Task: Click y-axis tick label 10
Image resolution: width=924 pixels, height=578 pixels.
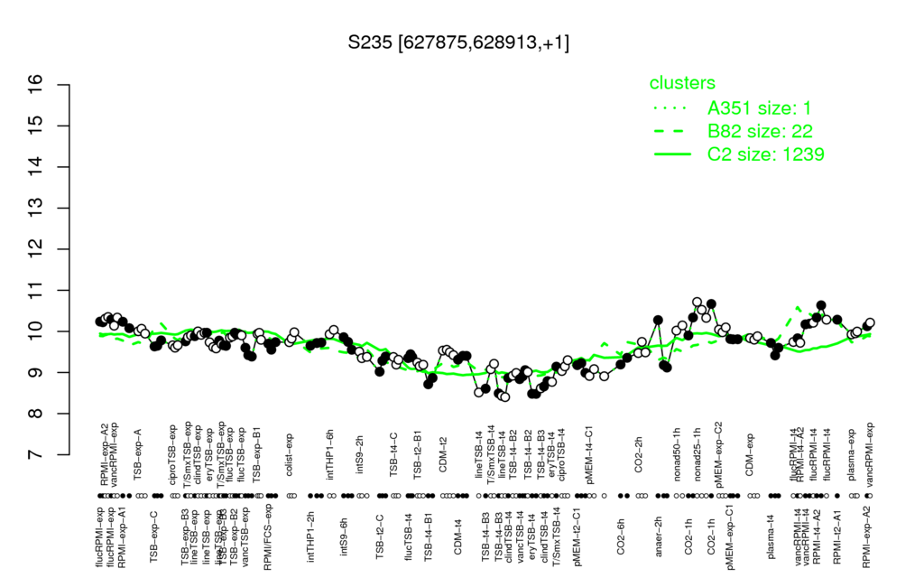Action: 35,331
